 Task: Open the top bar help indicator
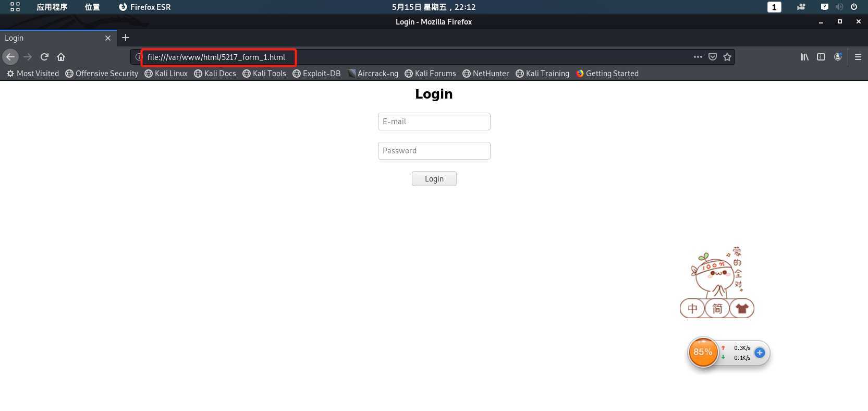(824, 7)
